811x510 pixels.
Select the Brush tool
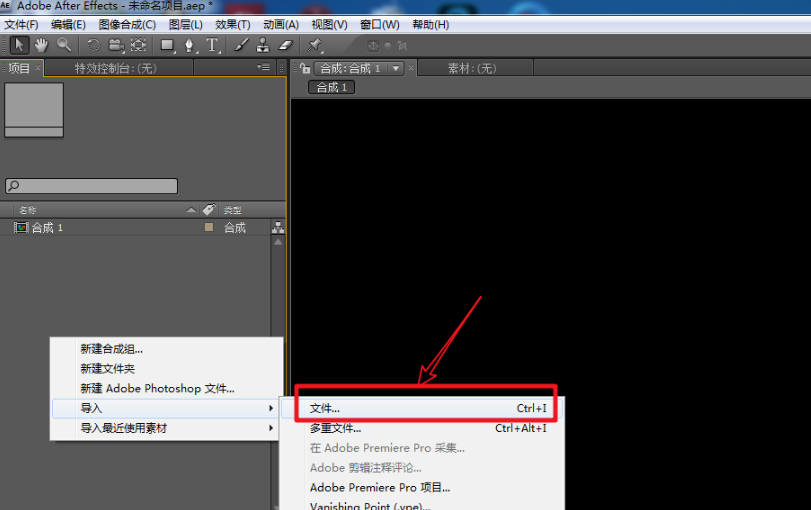pyautogui.click(x=241, y=45)
